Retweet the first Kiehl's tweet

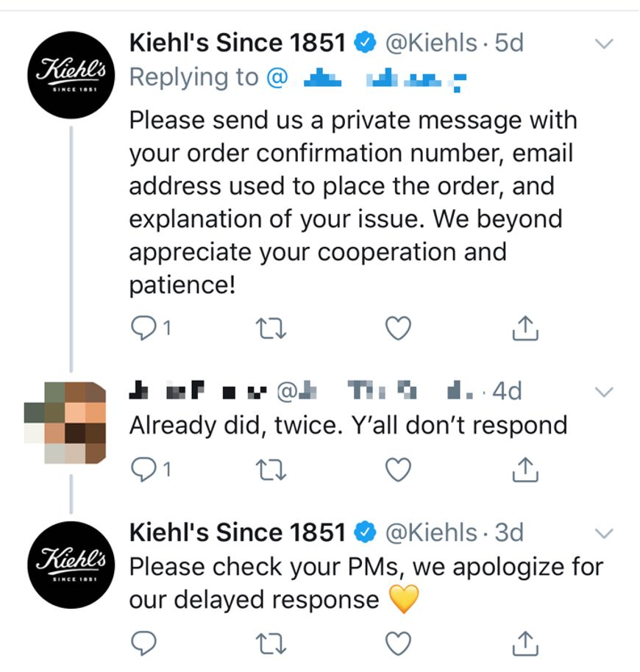click(x=270, y=328)
